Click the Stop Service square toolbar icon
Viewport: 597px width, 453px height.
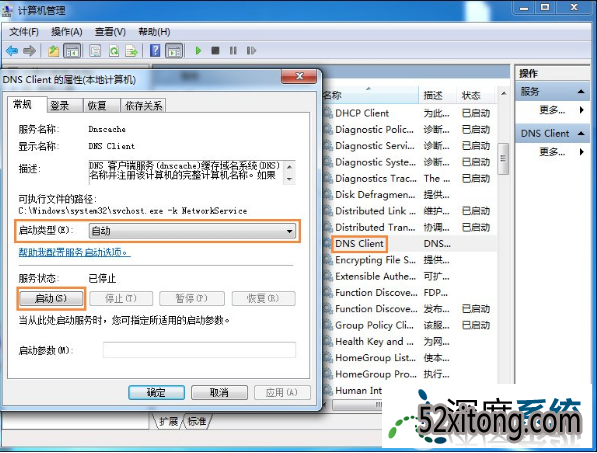(x=215, y=51)
